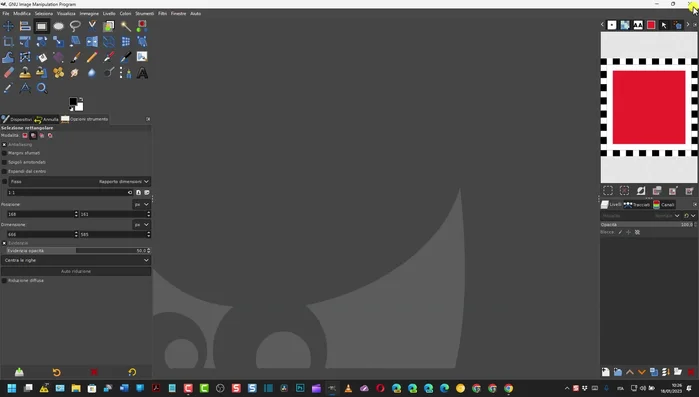699x397 pixels.
Task: Select the Flip tool
Action: [92, 42]
